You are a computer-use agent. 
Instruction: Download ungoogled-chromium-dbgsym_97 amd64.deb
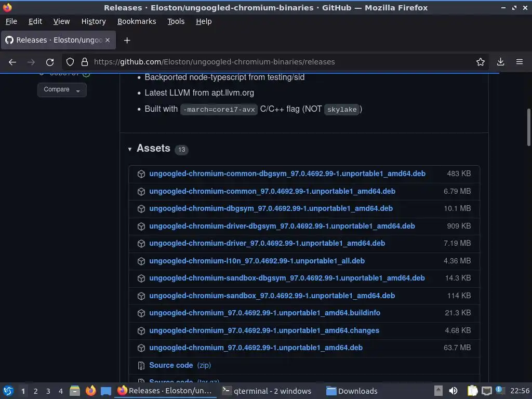pos(271,208)
